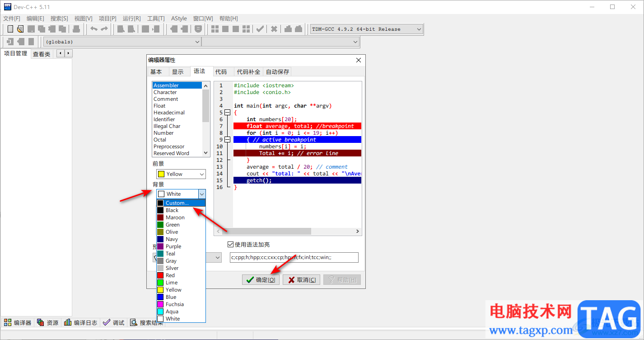
Task: Click the 取消[C] cancel button
Action: click(x=302, y=280)
